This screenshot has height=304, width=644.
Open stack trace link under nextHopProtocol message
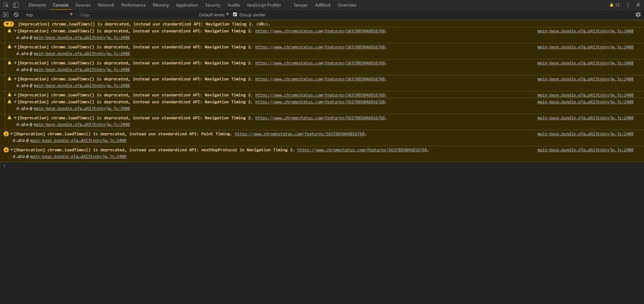click(x=78, y=156)
